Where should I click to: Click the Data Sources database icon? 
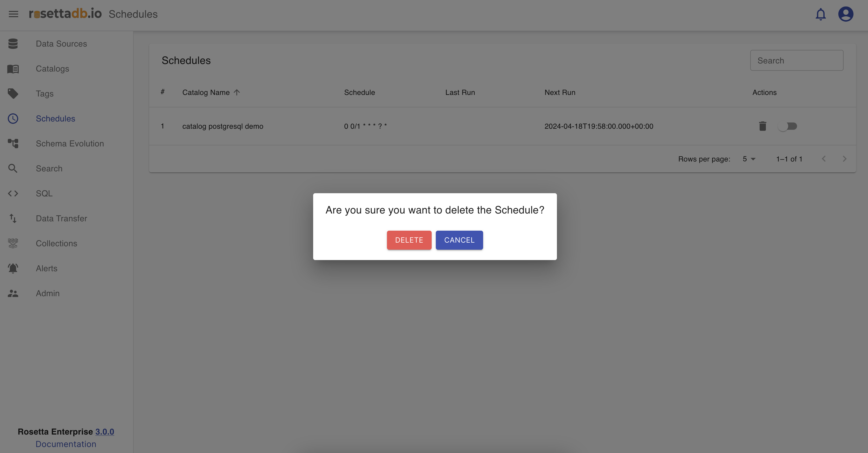tap(13, 44)
